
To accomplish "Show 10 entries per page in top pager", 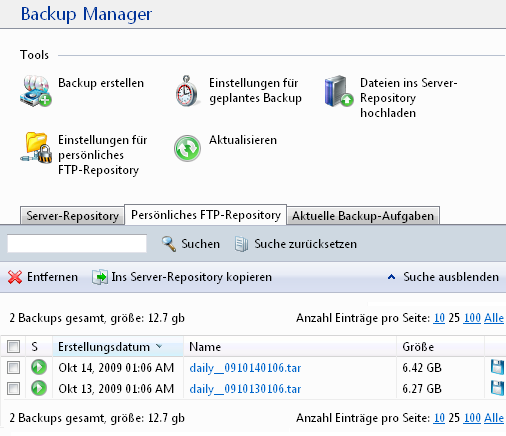I will pos(439,318).
